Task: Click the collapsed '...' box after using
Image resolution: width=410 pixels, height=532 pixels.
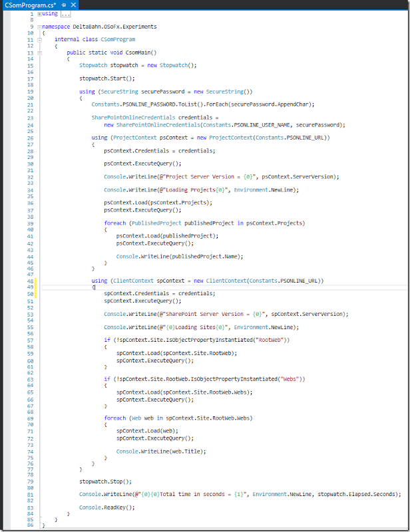Action: pos(65,14)
